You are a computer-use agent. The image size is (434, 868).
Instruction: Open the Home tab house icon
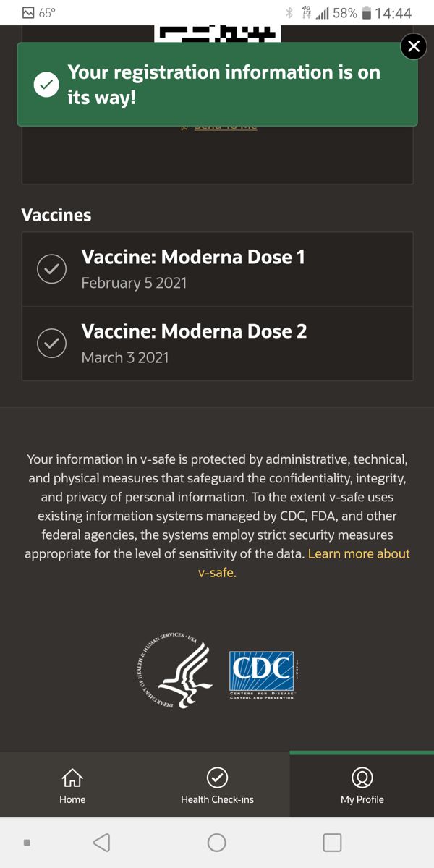point(72,778)
